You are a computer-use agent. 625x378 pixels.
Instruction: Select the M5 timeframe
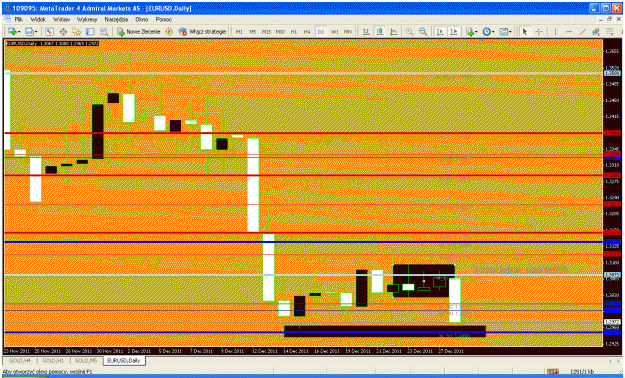[253, 32]
